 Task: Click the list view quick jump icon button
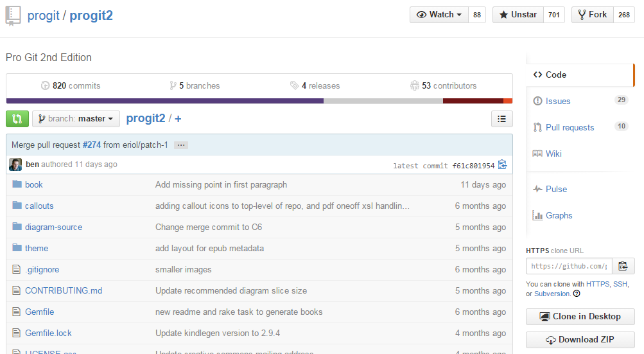(x=501, y=119)
